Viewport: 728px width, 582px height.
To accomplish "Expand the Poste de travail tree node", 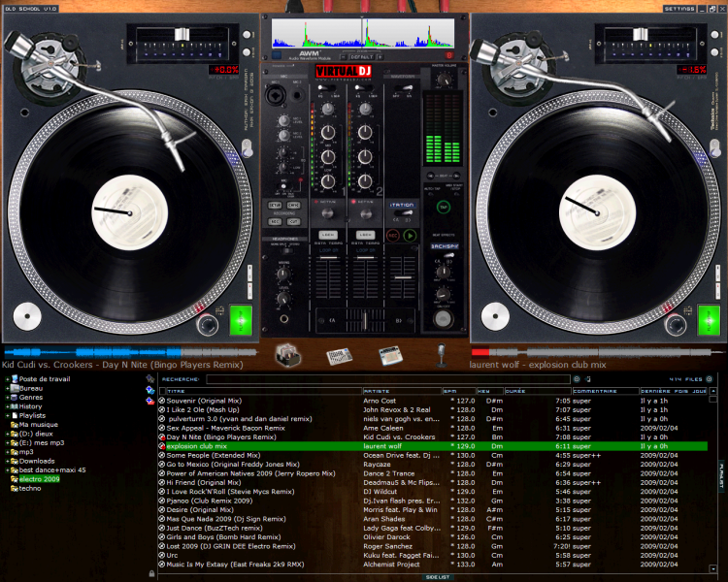I will click(8, 379).
